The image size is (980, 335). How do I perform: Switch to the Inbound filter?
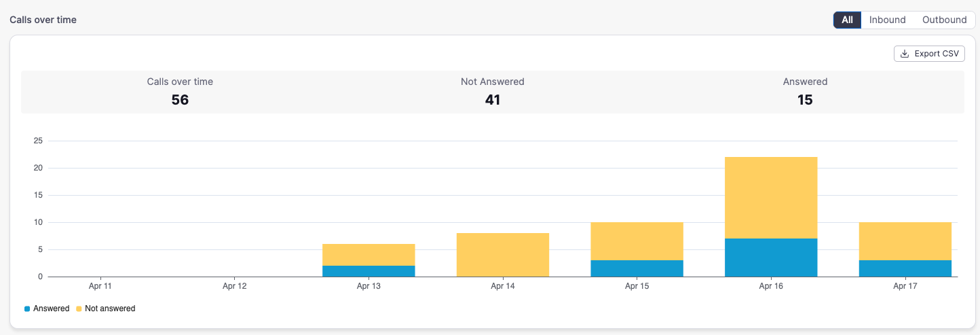pos(887,20)
